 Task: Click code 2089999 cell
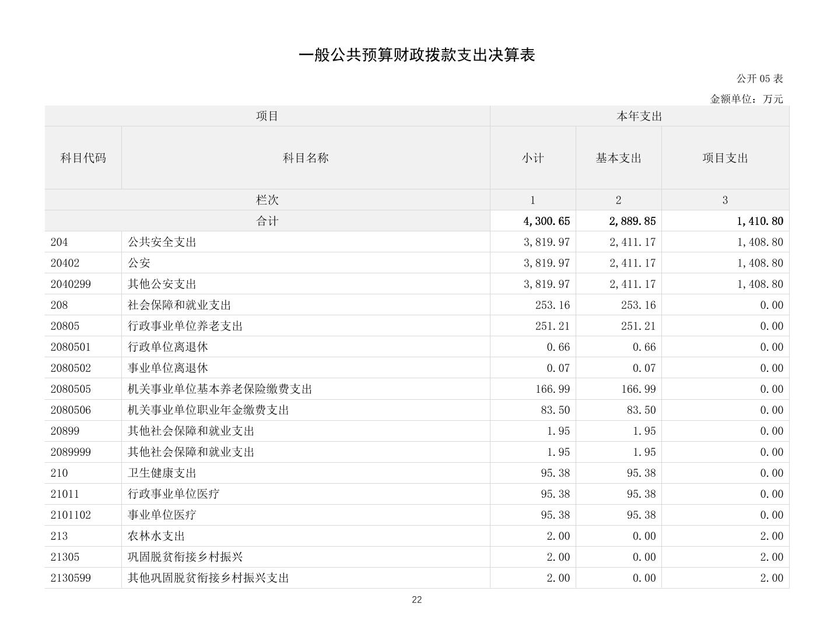[x=83, y=452]
